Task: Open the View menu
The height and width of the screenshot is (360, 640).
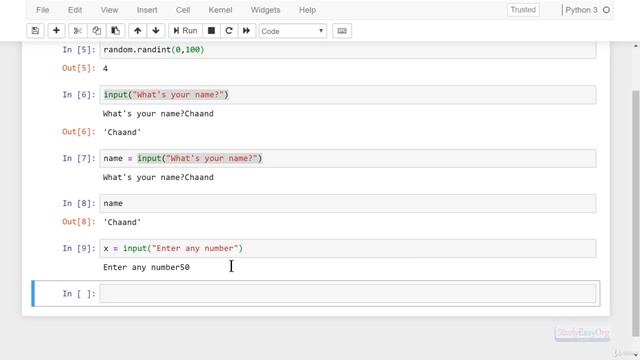Action: click(x=109, y=10)
